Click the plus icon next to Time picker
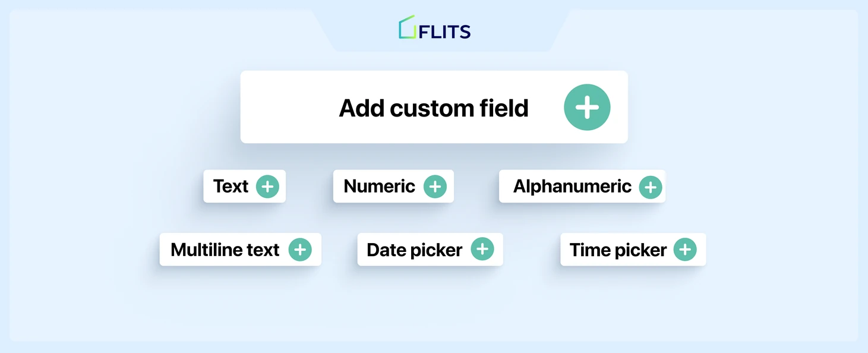The height and width of the screenshot is (353, 868). click(x=685, y=250)
